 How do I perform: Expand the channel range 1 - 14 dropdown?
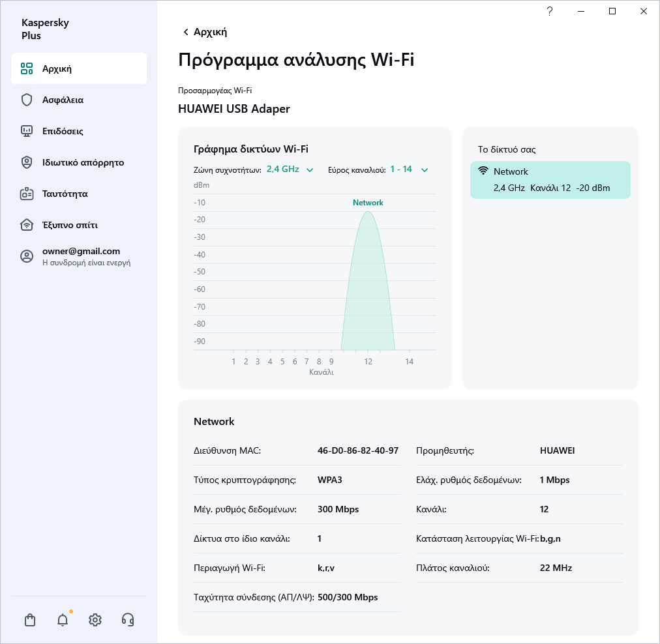(409, 169)
